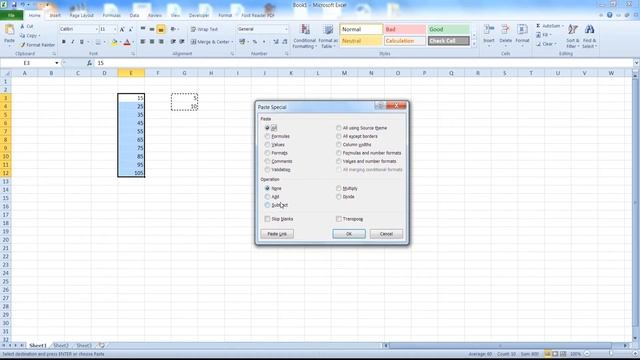Select Formulas paste radio option
The width and height of the screenshot is (640, 360).
pyautogui.click(x=267, y=136)
